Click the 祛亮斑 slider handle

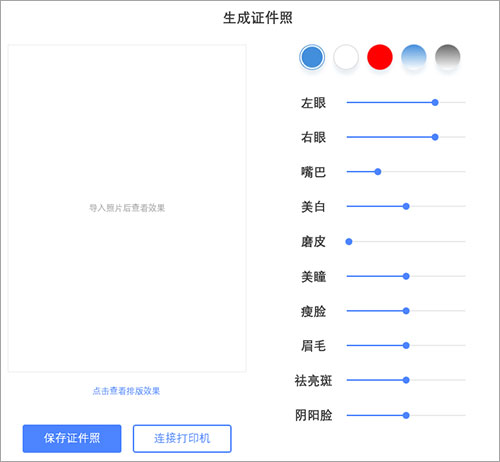click(406, 380)
